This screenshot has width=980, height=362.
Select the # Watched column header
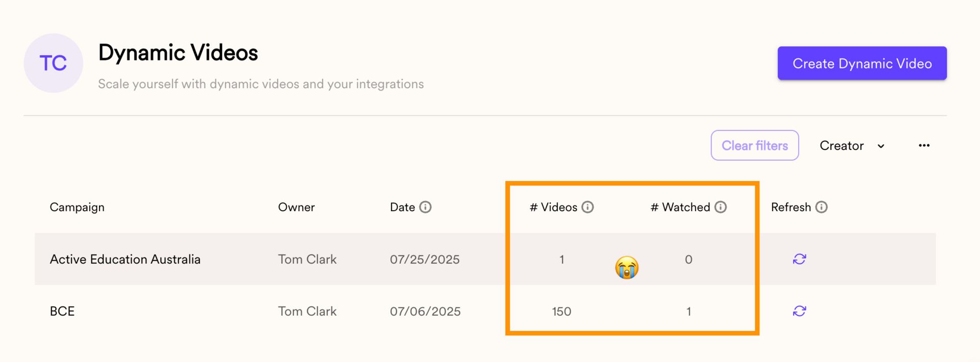[680, 207]
